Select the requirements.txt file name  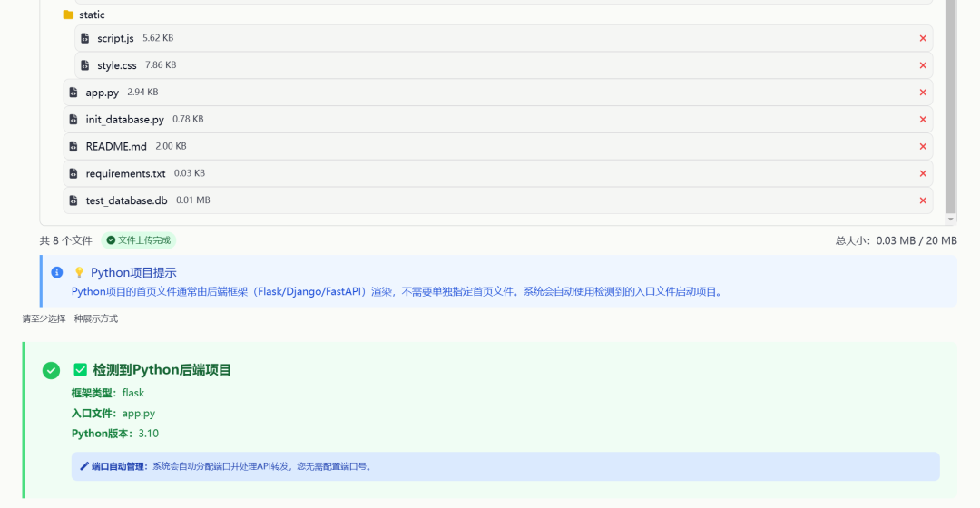coord(125,173)
